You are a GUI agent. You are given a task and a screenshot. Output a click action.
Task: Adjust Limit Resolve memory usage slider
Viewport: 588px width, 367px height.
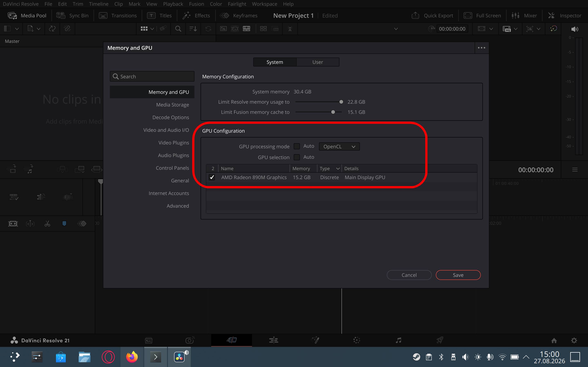(x=341, y=102)
